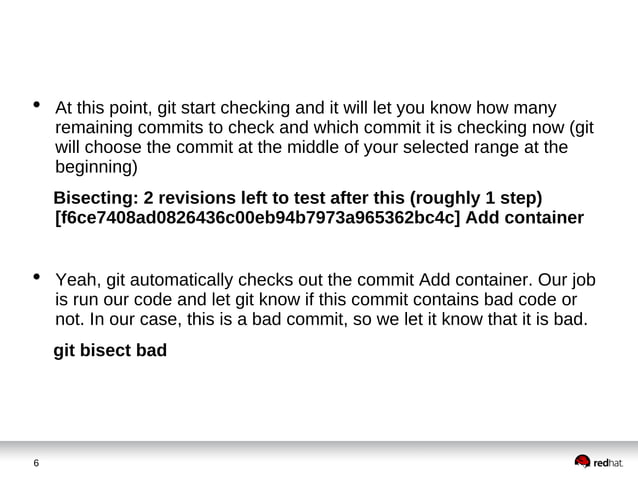Click the paragraph starting 'Yeah, git automatically'
This screenshot has width=638, height=478.
point(326,299)
